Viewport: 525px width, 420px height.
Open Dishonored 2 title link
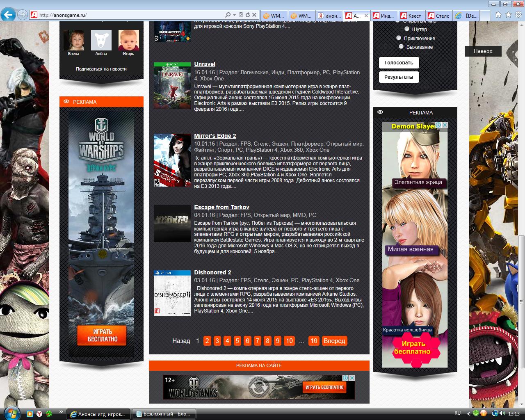(x=212, y=272)
